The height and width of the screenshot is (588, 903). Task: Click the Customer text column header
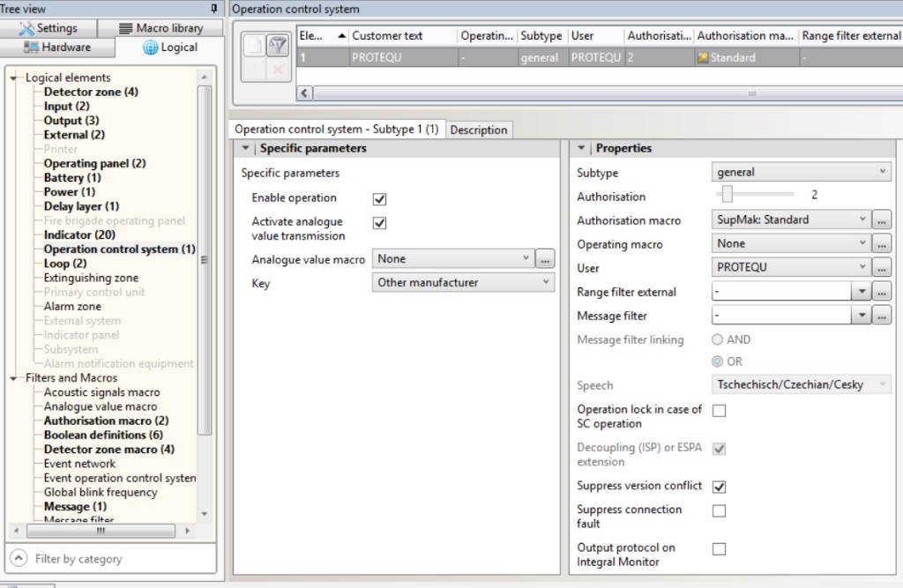pos(402,36)
